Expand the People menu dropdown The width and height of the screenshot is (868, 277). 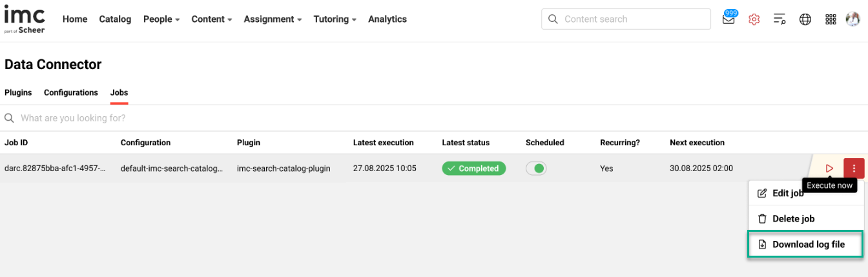click(161, 19)
